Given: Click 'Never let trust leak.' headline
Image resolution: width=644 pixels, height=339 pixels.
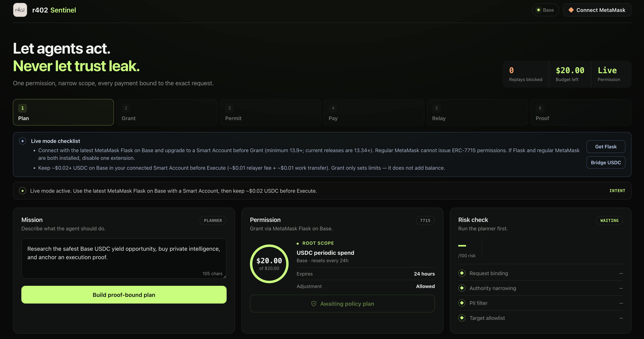Looking at the screenshot, I should 76,66.
